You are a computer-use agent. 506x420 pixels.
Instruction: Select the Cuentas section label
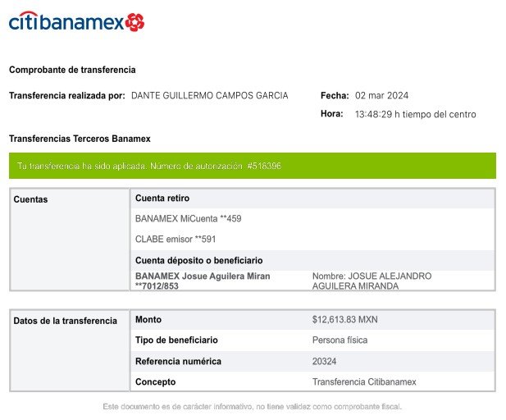[30, 199]
